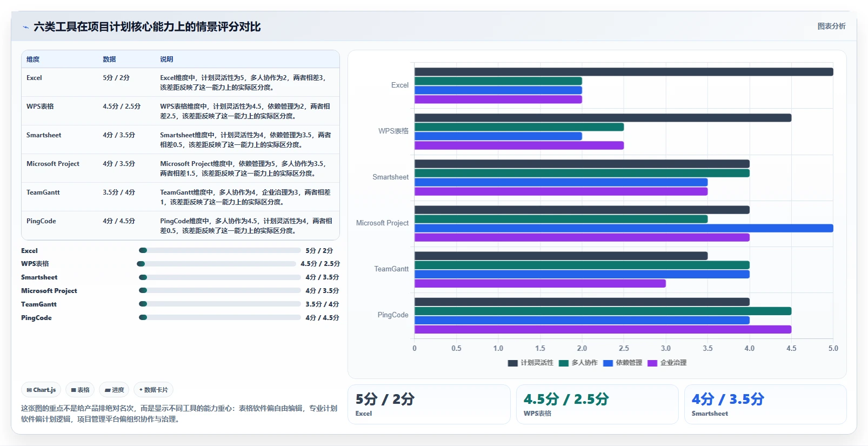Select the 进度 tag chip

114,390
